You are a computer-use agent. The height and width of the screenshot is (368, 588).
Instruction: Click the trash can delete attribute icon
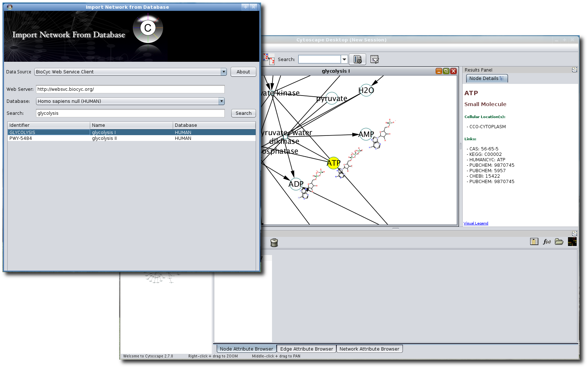point(274,242)
